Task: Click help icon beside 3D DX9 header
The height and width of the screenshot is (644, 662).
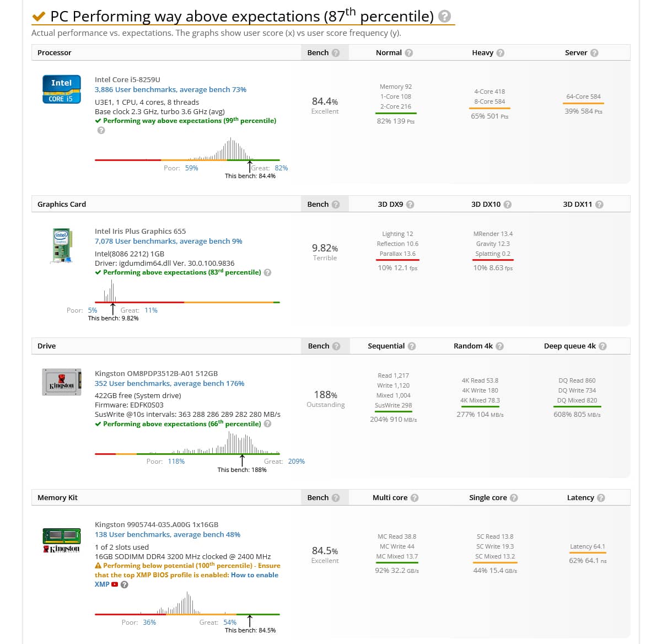Action: 410,205
